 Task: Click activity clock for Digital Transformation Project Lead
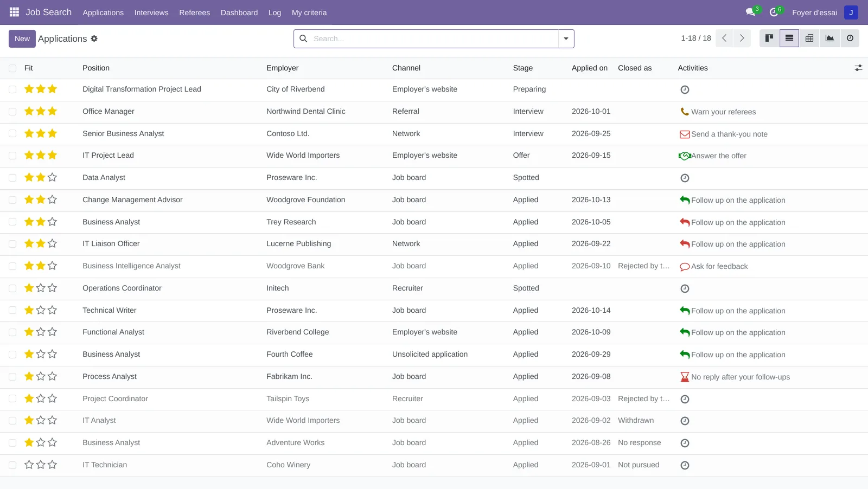pyautogui.click(x=685, y=89)
